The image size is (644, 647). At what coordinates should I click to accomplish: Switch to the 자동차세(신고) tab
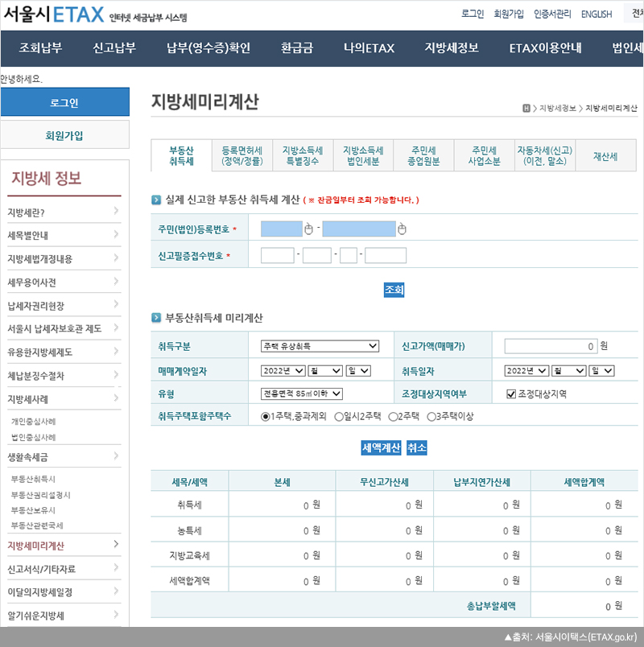pyautogui.click(x=545, y=155)
